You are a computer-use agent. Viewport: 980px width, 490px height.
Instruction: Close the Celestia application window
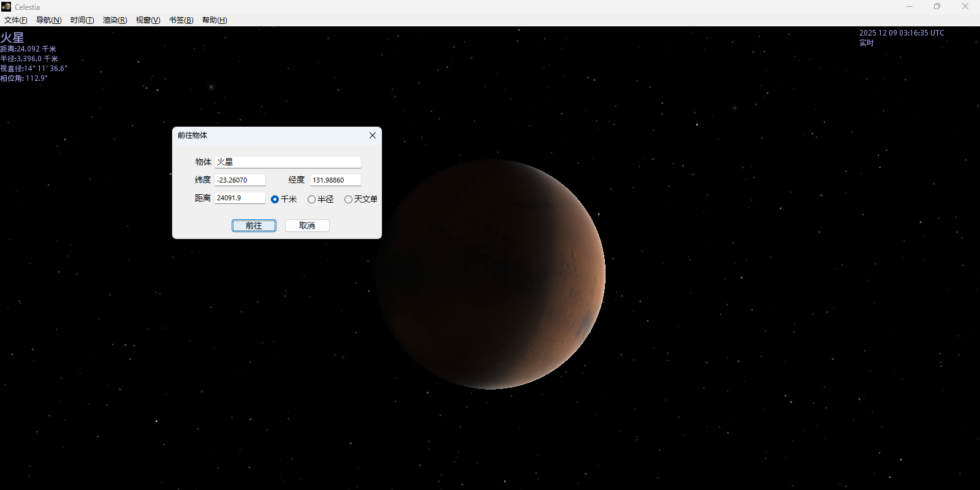(965, 7)
